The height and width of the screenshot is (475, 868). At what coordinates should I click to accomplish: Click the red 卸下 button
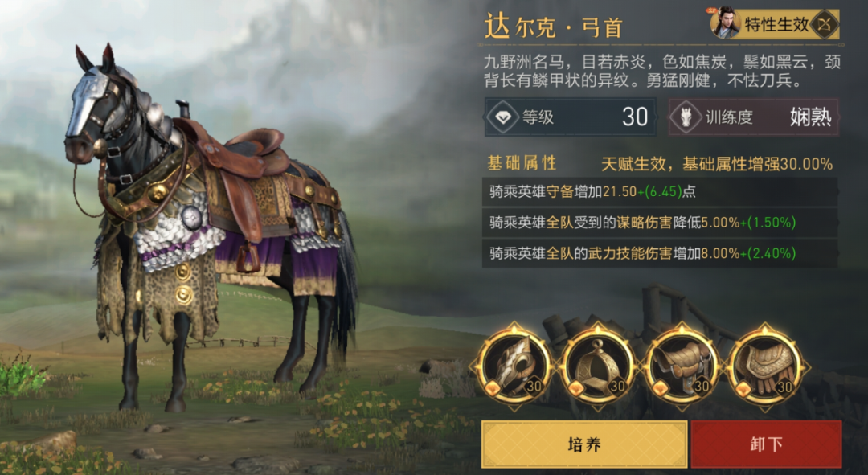(767, 444)
